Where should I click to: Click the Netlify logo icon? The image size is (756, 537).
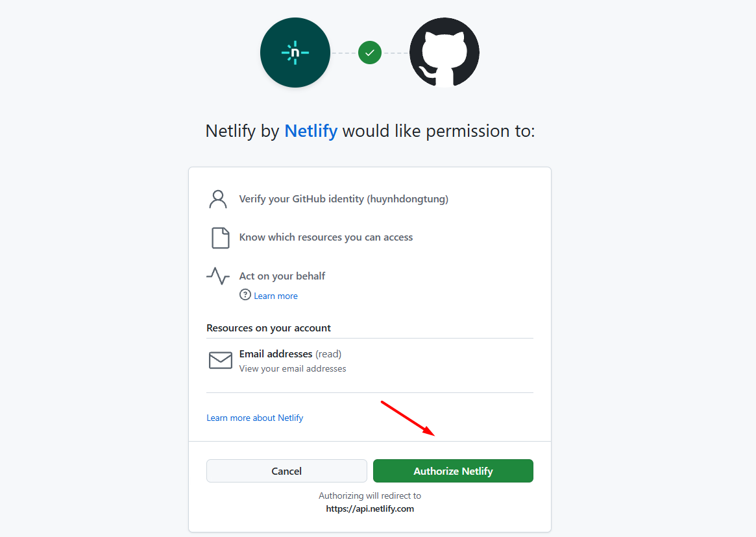pos(295,53)
